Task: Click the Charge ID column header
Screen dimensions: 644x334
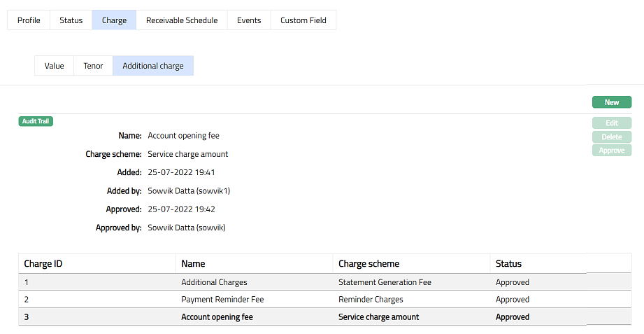Action: click(43, 264)
